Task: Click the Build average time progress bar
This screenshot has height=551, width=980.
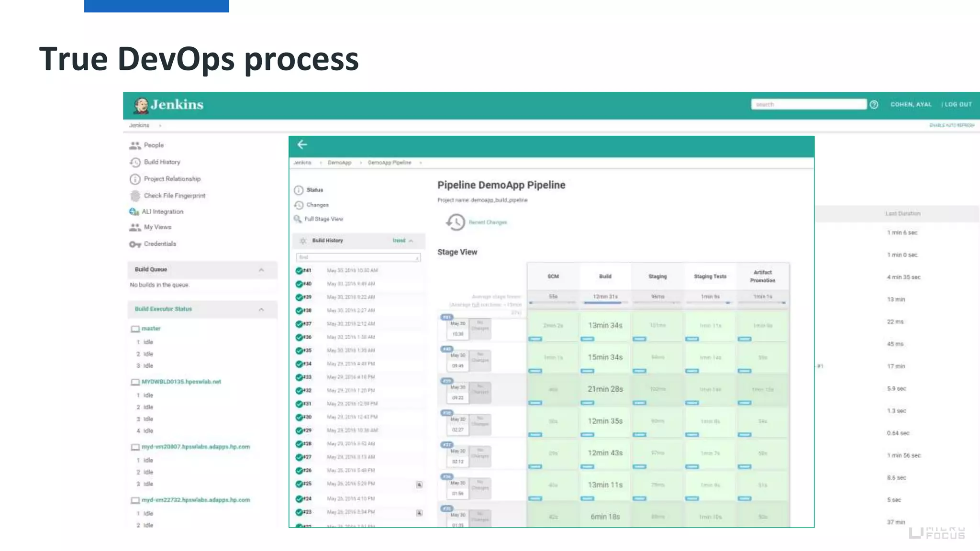Action: point(605,303)
